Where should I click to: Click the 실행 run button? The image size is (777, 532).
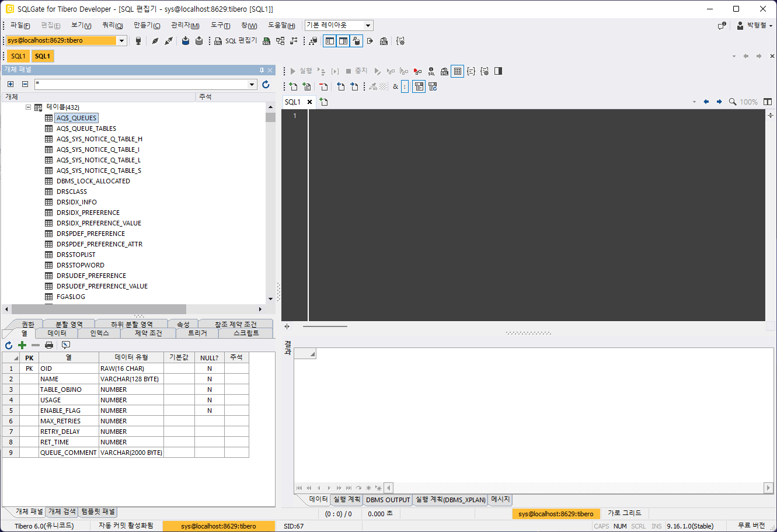tap(302, 71)
